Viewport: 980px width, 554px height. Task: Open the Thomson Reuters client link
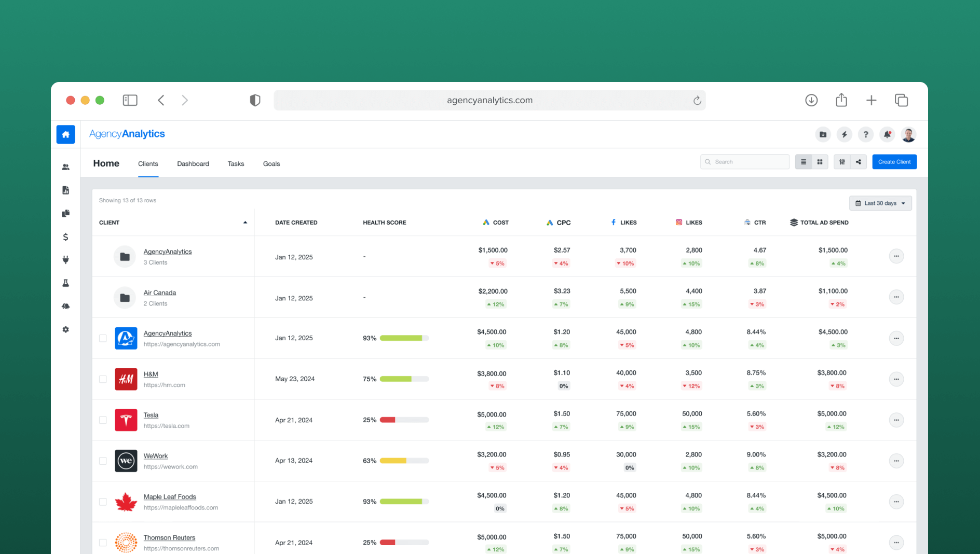(x=169, y=538)
